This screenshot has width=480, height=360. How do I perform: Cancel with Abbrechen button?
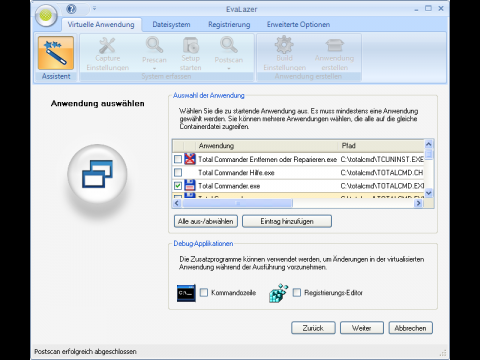(x=410, y=328)
